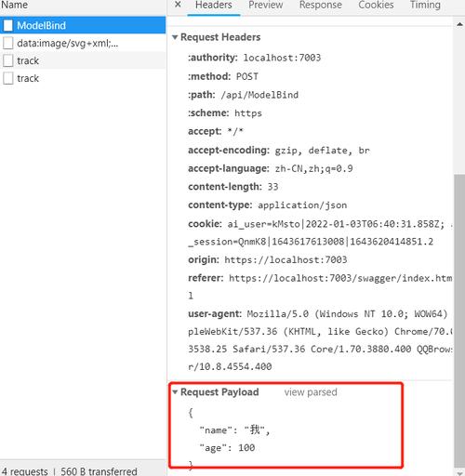Click the ModelBind file type icon
465x476 pixels.
click(8, 25)
